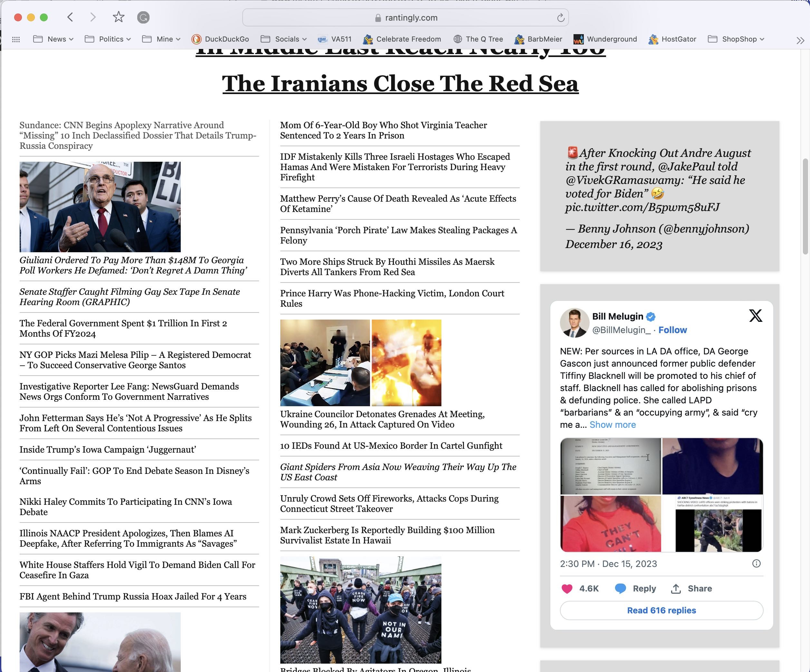Open Giant Spiders From Asia article
Screen dimensions: 810x672
point(398,472)
